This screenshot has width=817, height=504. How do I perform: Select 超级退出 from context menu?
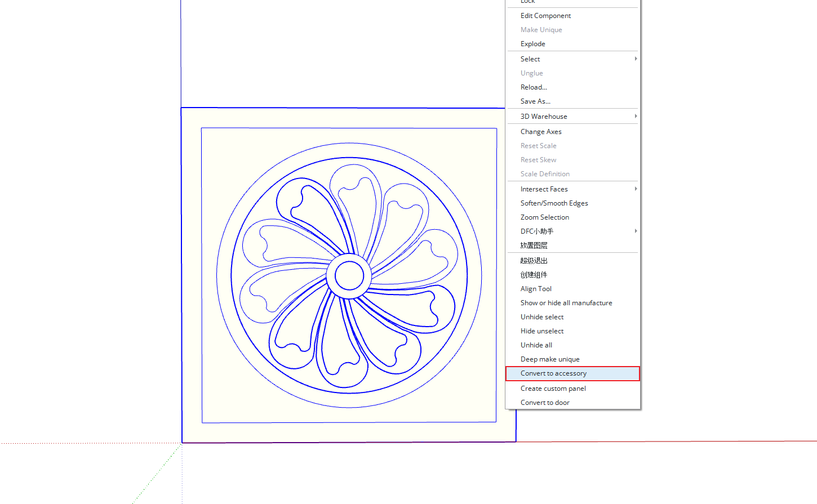click(534, 261)
